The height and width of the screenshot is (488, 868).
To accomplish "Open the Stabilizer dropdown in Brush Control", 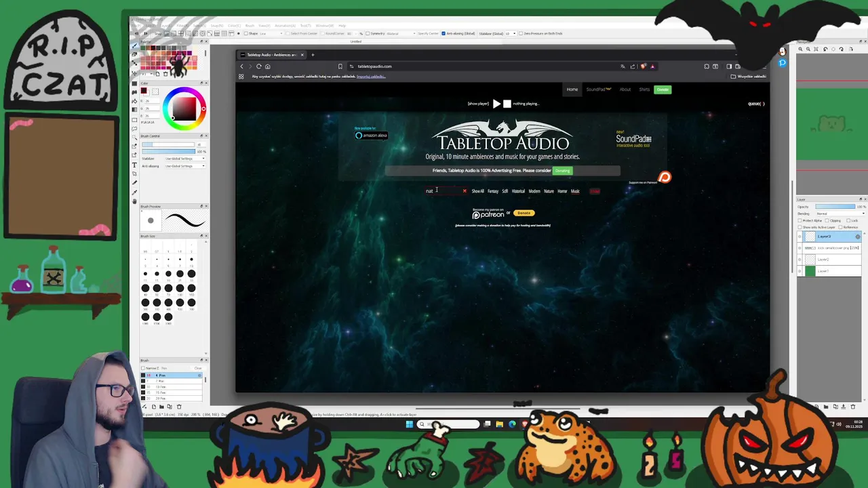I will coord(184,159).
